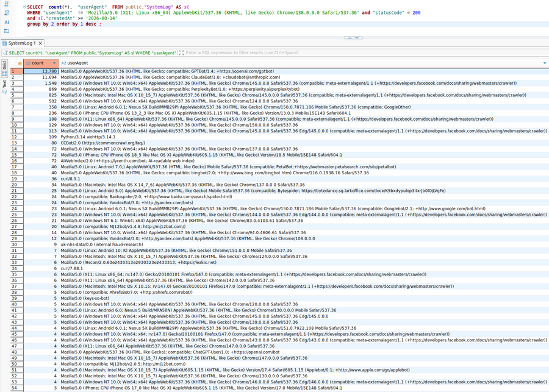Switch to the SystemLog 1 result tab
The image size is (549, 392).
22,43
